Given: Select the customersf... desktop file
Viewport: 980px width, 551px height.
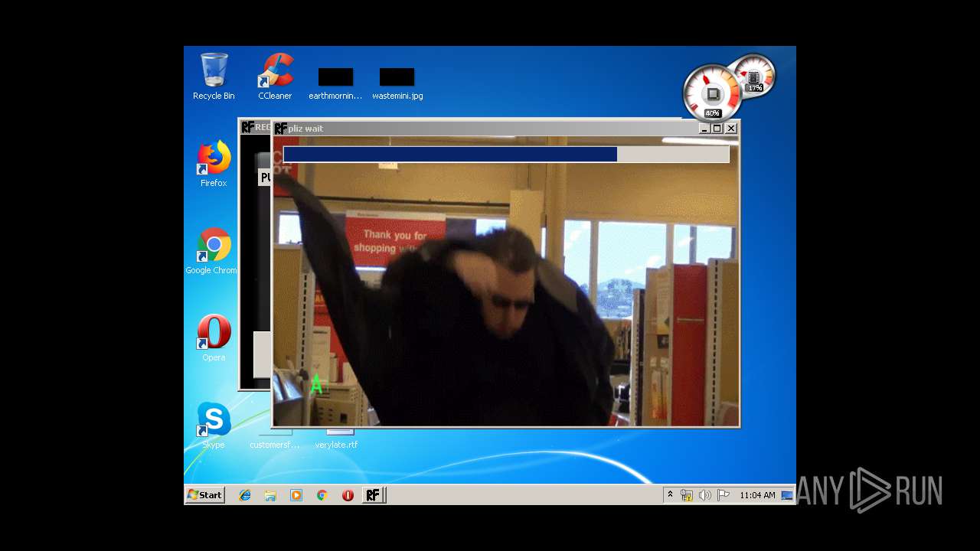Looking at the screenshot, I should pos(274,439).
